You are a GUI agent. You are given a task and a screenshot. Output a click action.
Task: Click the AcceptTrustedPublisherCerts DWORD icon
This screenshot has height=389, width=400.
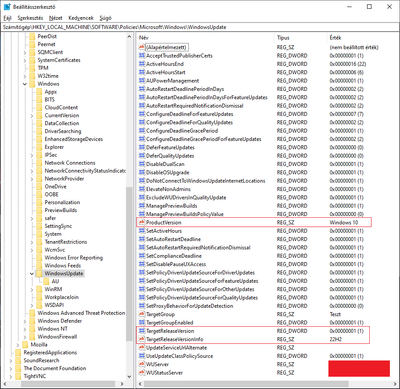tap(142, 56)
